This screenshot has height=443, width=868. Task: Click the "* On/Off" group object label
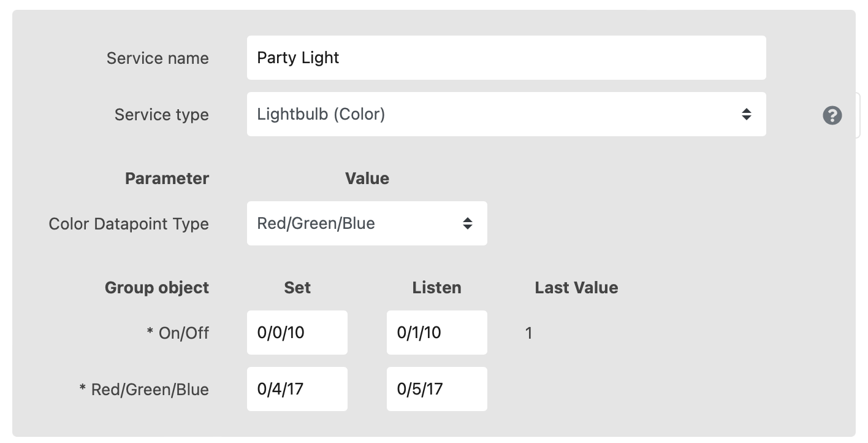click(178, 333)
